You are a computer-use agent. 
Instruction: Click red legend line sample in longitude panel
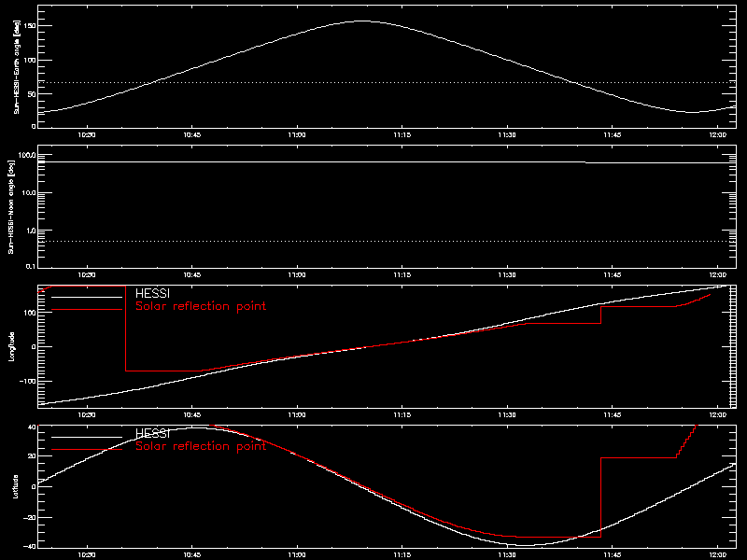[x=87, y=310]
